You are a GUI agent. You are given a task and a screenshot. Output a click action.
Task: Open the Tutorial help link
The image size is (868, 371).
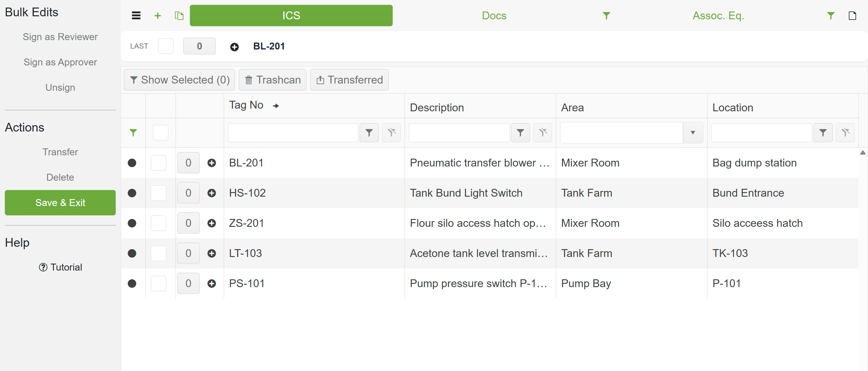(x=60, y=267)
